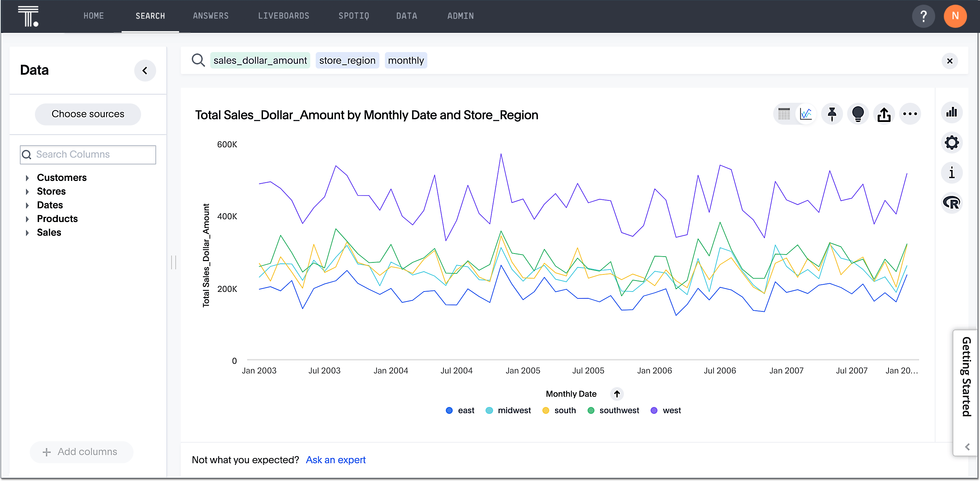
Task: Open the more options ellipsis menu
Action: 910,114
